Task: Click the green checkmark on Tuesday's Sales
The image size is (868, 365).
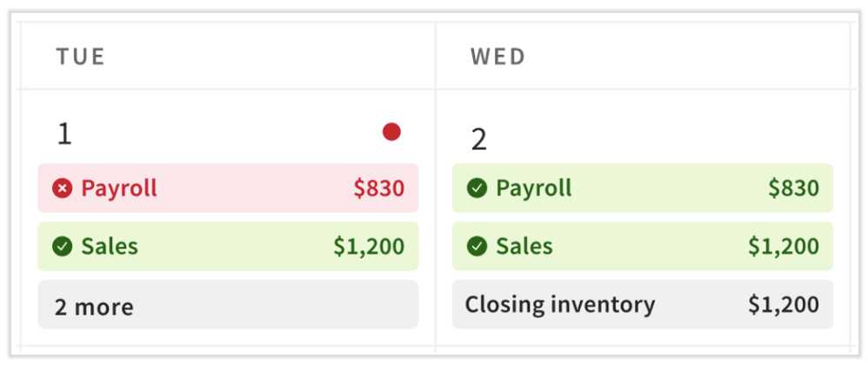Action: coord(62,246)
